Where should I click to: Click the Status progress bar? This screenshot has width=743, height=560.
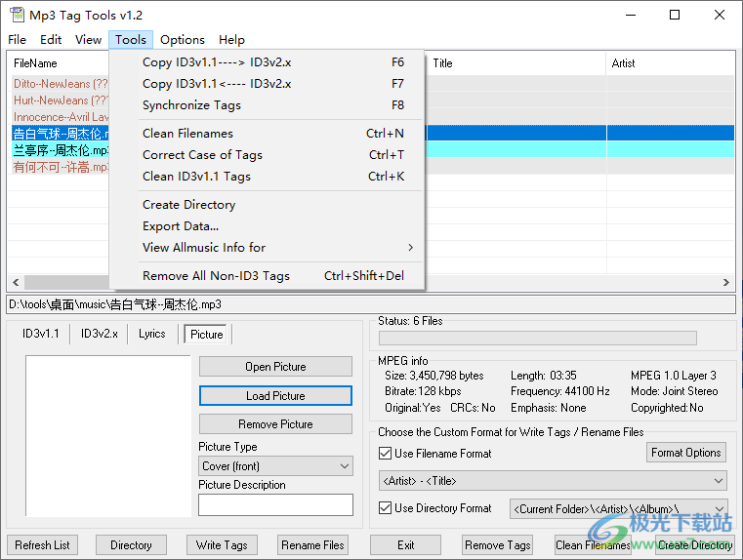538,338
